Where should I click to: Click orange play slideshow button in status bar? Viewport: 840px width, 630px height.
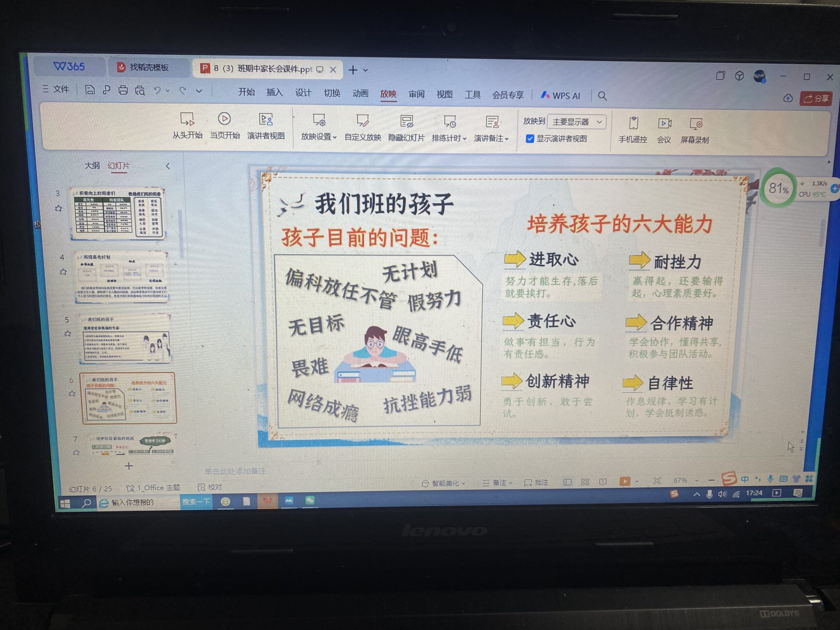(624, 481)
